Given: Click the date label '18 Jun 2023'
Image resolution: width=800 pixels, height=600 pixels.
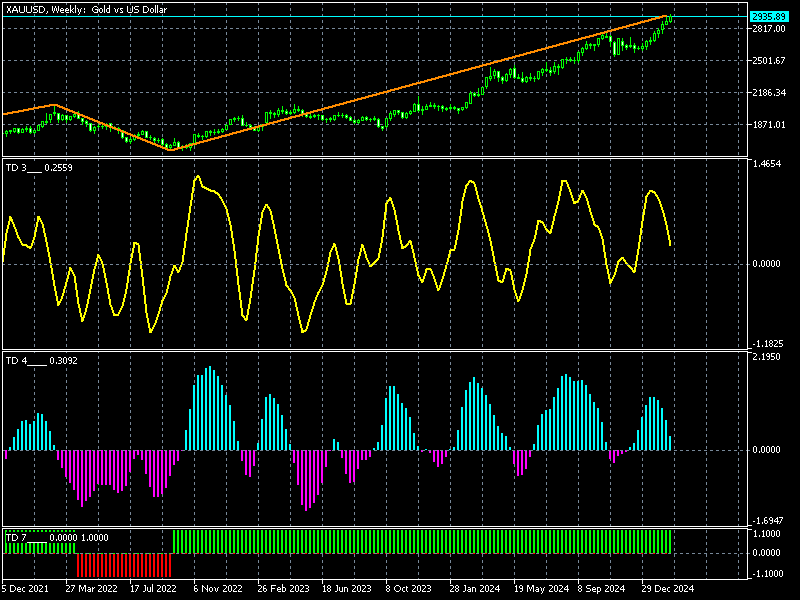Looking at the screenshot, I should pos(346,589).
